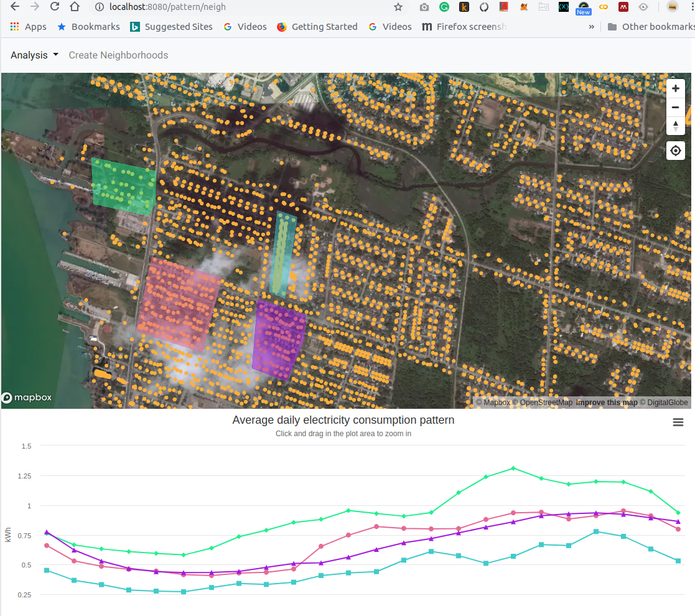The height and width of the screenshot is (616, 695).
Task: Open the red book extension
Action: (503, 7)
